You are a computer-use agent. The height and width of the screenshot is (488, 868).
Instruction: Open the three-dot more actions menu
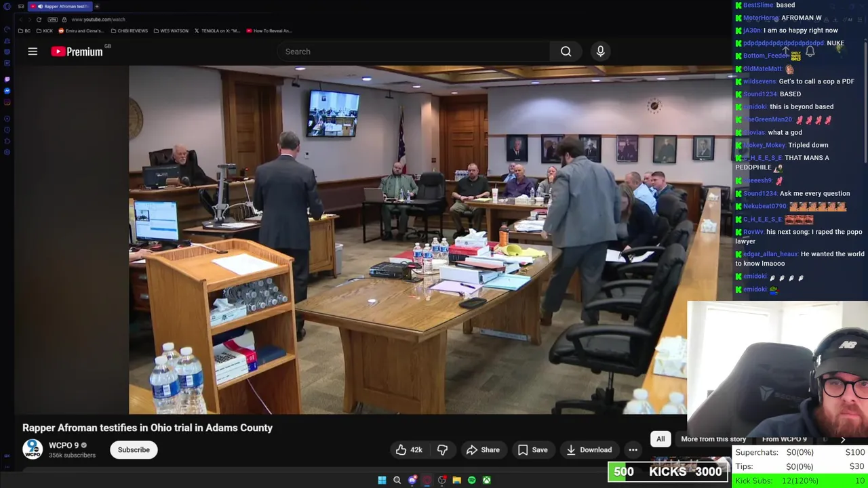tap(633, 450)
